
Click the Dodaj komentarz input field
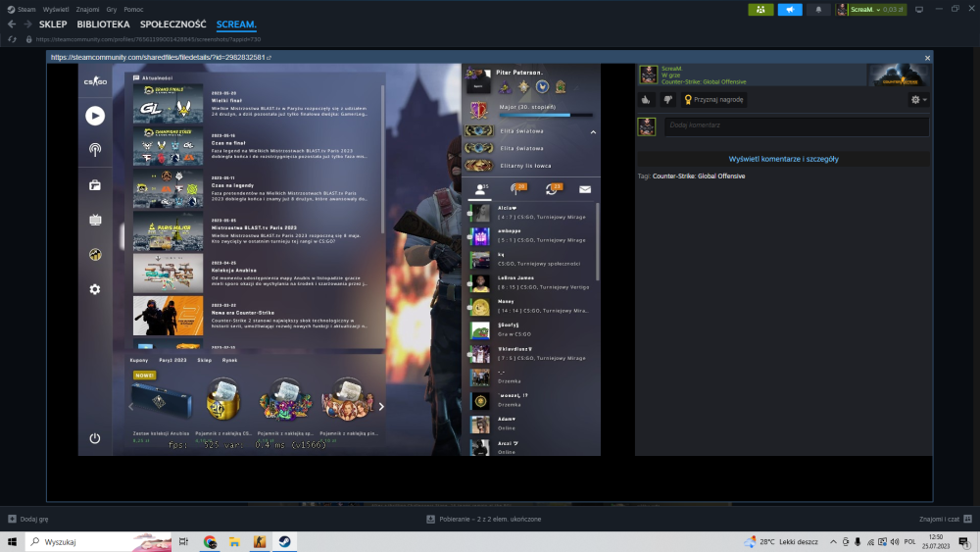pyautogui.click(x=796, y=125)
